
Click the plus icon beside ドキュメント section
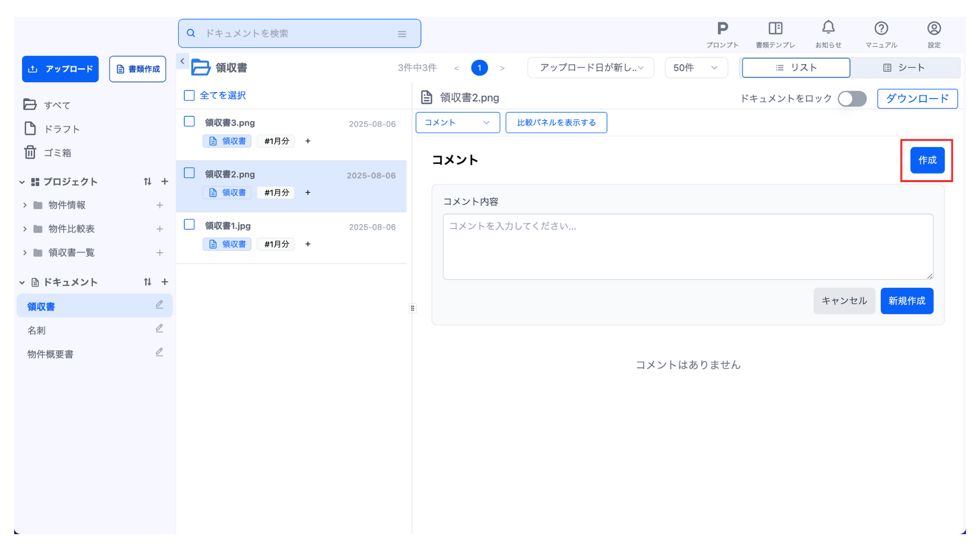tap(165, 282)
